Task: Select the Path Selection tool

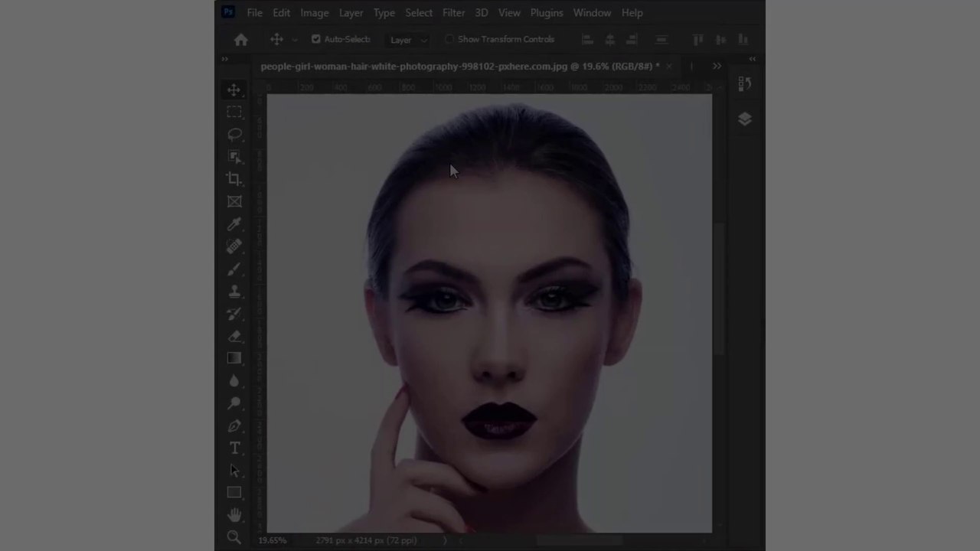Action: click(234, 471)
